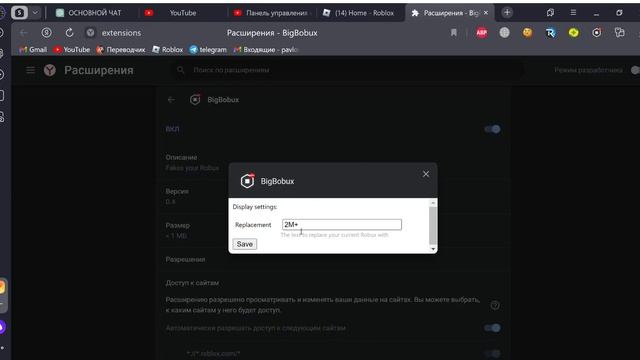Open the telegram bookmark
This screenshot has width=640, height=360.
click(x=208, y=49)
